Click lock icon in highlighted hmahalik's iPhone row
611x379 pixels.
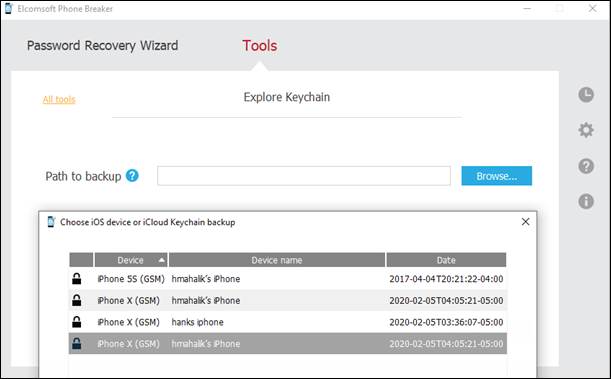(x=77, y=344)
